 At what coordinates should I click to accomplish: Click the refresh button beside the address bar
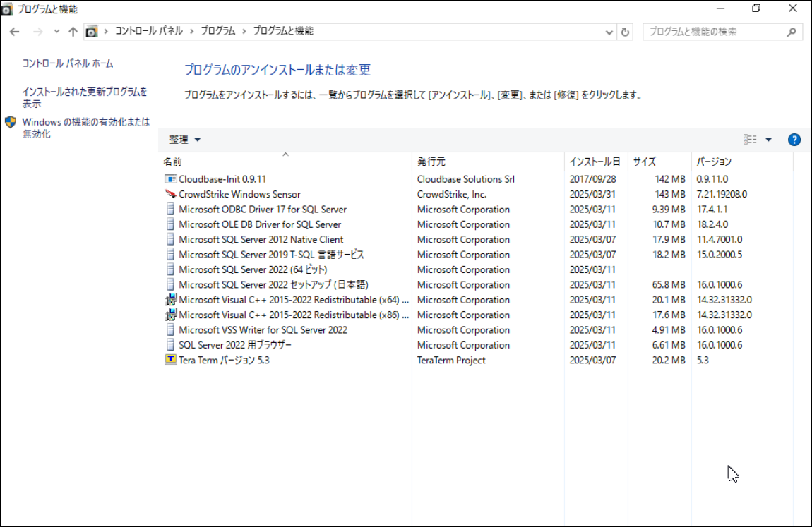coord(625,32)
